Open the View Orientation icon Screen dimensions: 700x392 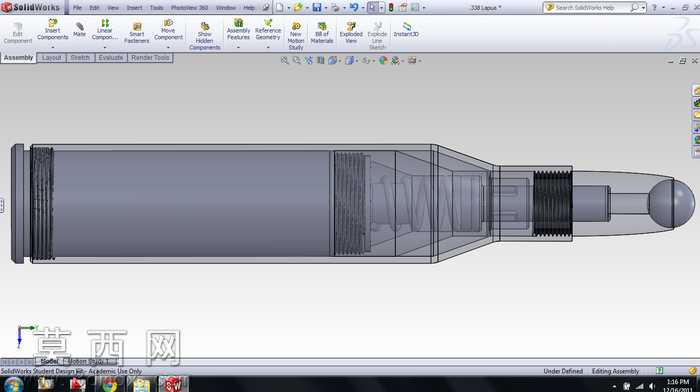pyautogui.click(x=332, y=60)
